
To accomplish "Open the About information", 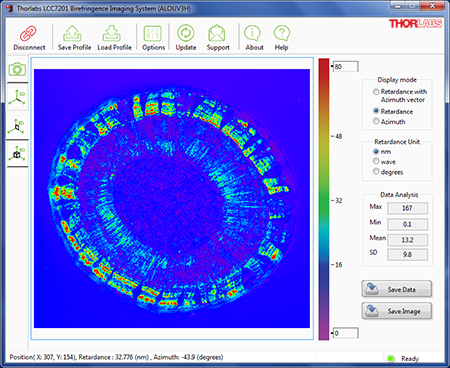I will coord(254,38).
